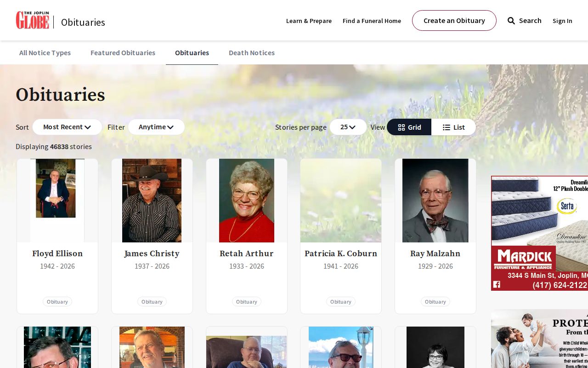
Task: Click Obituary tag on Ray Malzahn card
Action: pyautogui.click(x=435, y=302)
